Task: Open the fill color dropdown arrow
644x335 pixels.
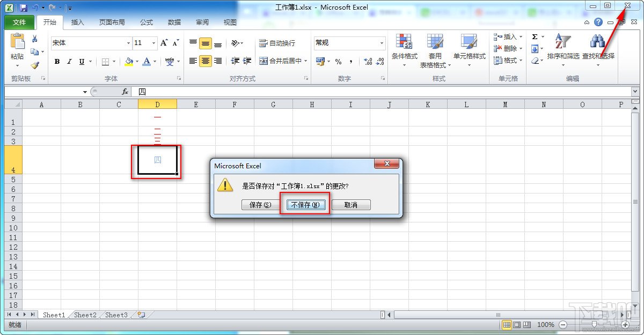Action: 136,61
